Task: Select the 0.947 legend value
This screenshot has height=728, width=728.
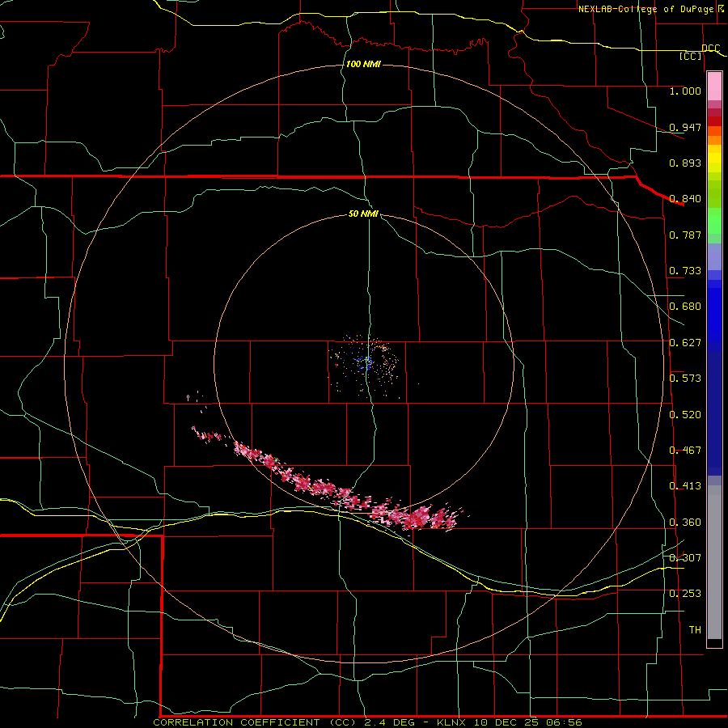Action: click(685, 127)
